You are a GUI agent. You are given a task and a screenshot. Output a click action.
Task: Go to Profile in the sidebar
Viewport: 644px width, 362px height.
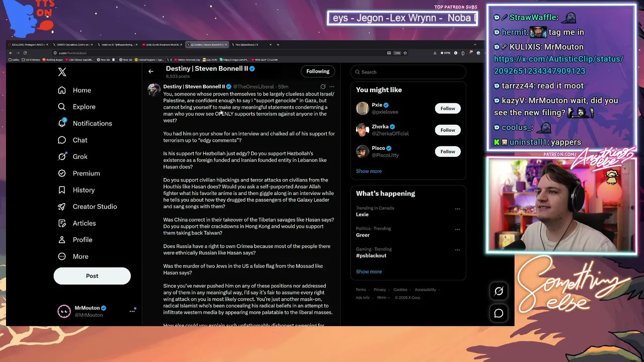(x=75, y=240)
